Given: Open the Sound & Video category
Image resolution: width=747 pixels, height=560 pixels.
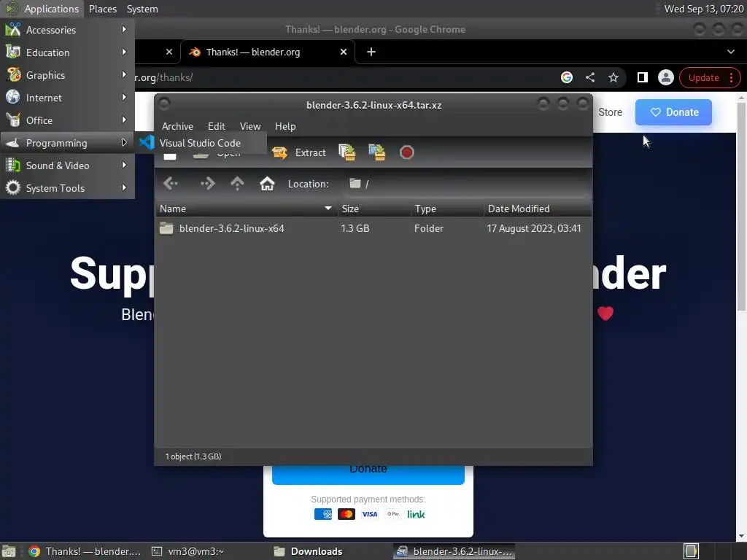Looking at the screenshot, I should click(x=67, y=166).
